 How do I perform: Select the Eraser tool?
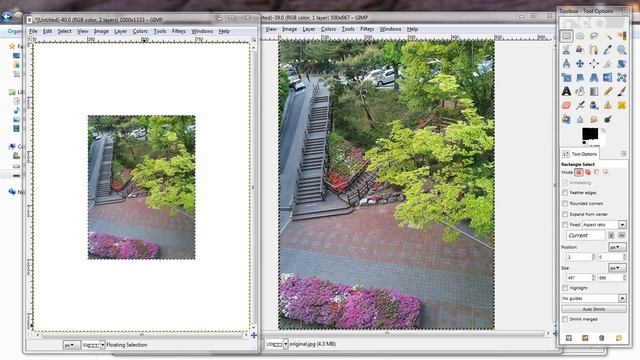pyautogui.click(x=567, y=105)
